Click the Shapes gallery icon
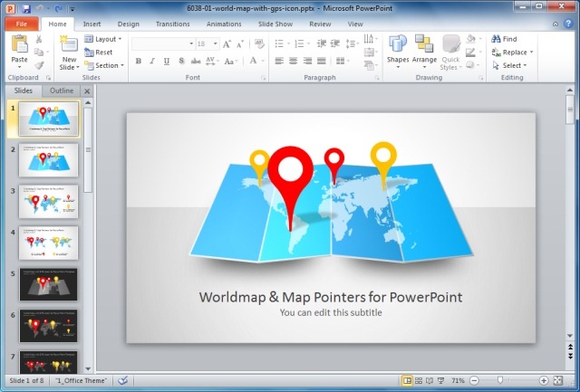This screenshot has width=580, height=392. [398, 43]
